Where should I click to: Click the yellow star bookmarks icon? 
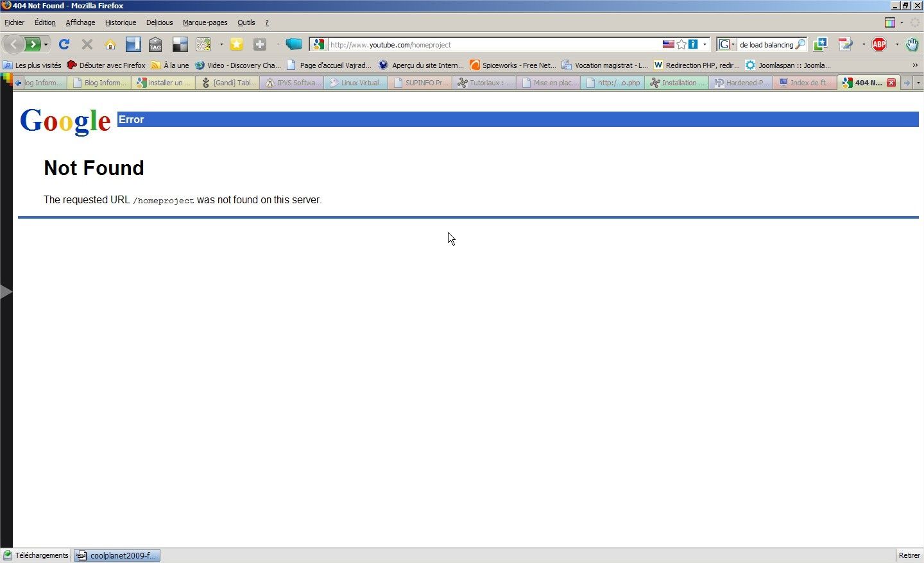coord(237,44)
